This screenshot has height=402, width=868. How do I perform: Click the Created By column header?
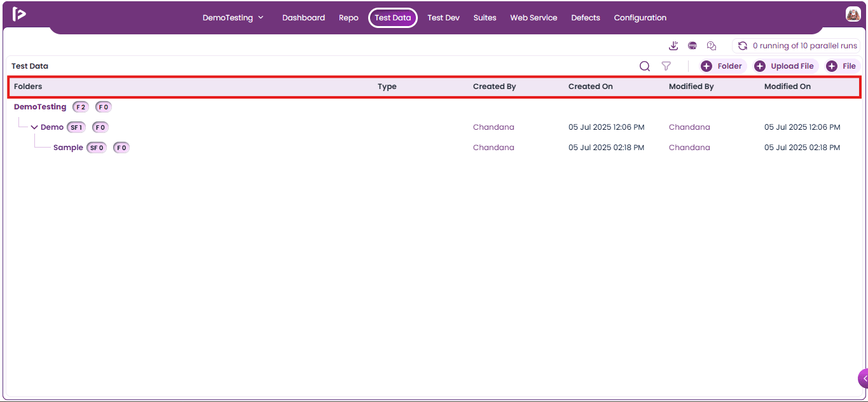click(495, 87)
